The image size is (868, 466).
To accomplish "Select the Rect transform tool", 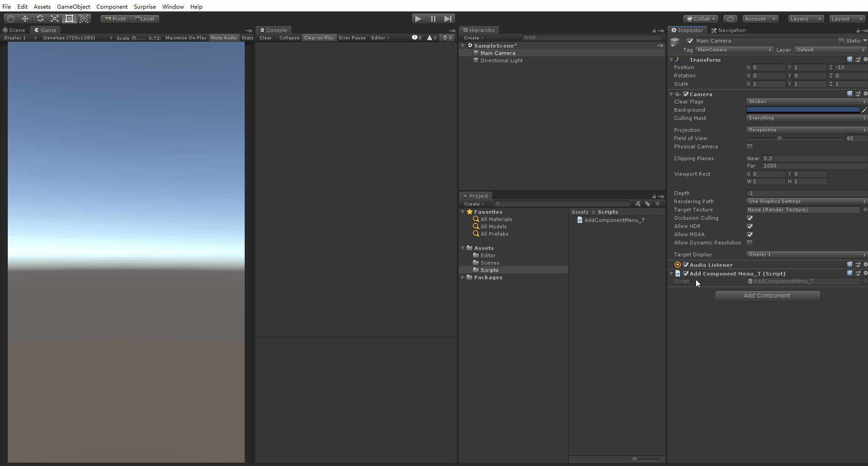I will (x=70, y=19).
